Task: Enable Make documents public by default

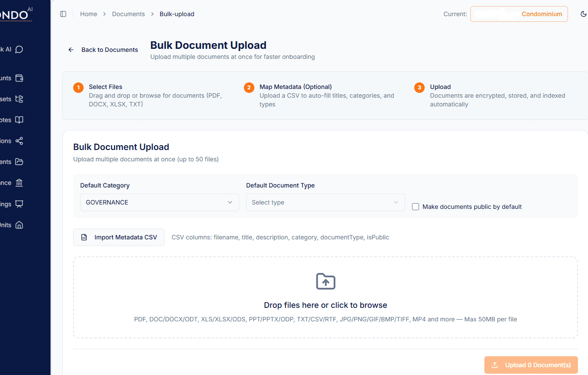Action: click(x=416, y=207)
